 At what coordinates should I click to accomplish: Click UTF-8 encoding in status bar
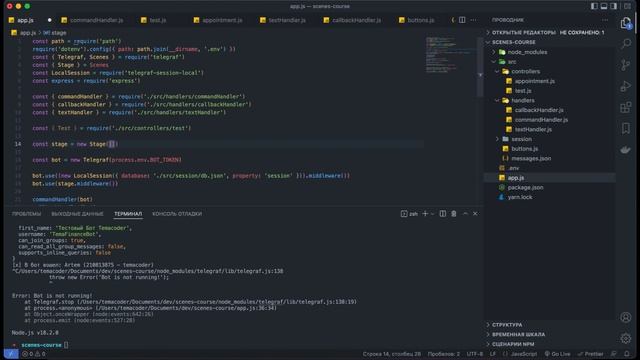475,354
